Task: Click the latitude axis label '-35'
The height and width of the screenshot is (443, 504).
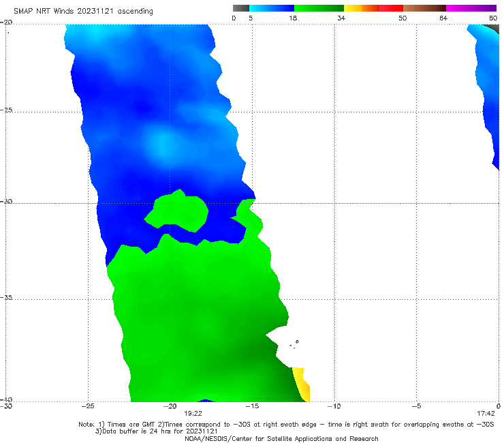Action: (6, 297)
